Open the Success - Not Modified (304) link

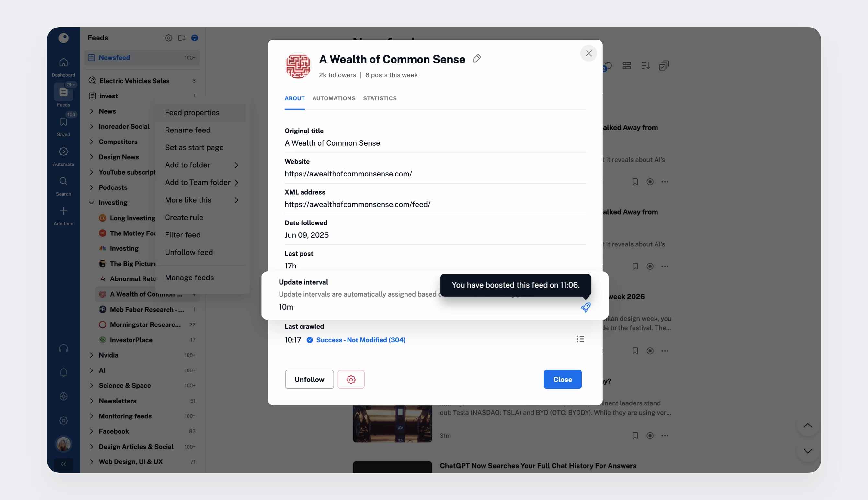pos(360,340)
